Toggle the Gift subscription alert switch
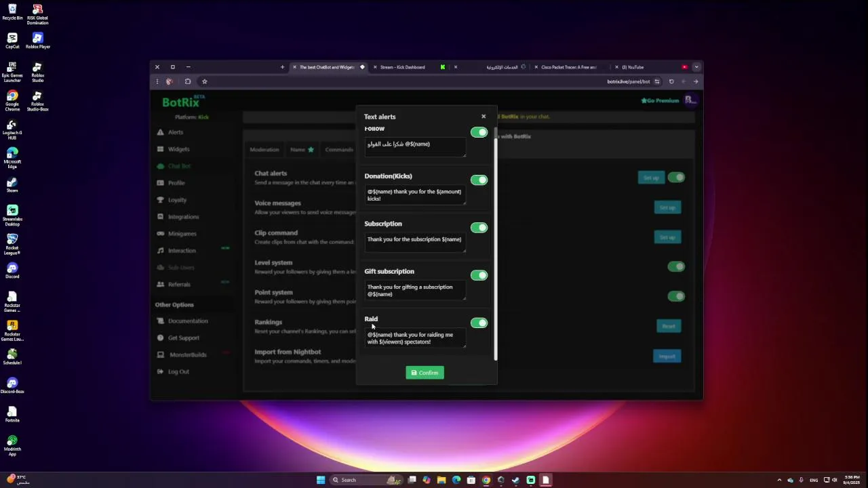The image size is (868, 488). (x=479, y=275)
